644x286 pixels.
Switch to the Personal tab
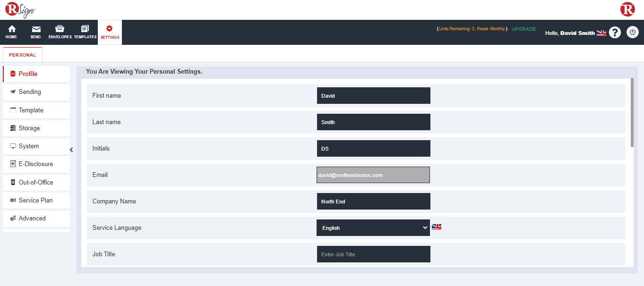23,55
